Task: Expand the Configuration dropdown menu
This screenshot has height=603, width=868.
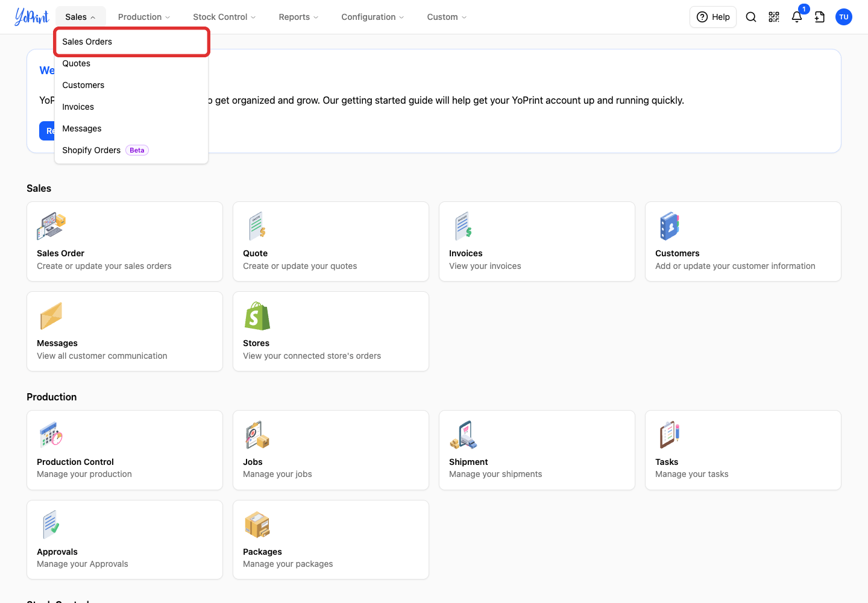Action: (x=373, y=17)
